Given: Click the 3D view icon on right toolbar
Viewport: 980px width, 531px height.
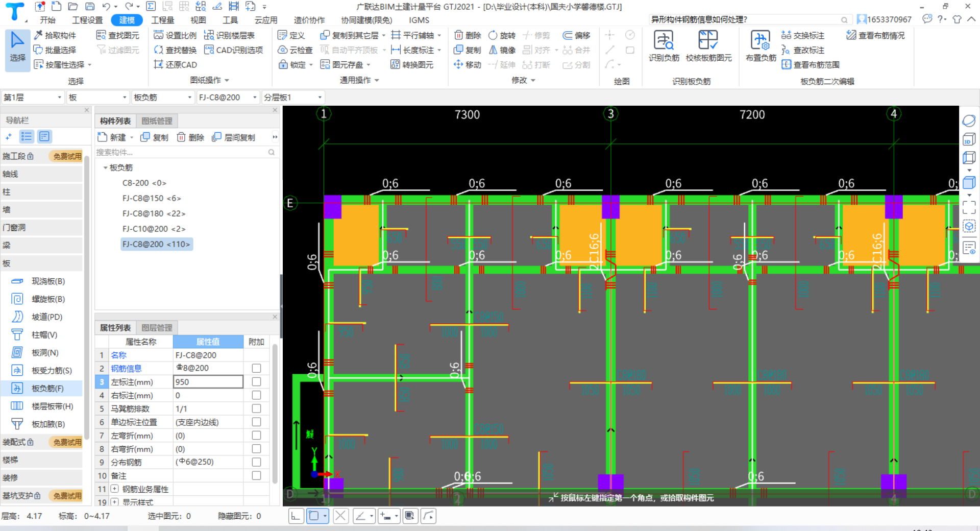Looking at the screenshot, I should click(x=969, y=139).
